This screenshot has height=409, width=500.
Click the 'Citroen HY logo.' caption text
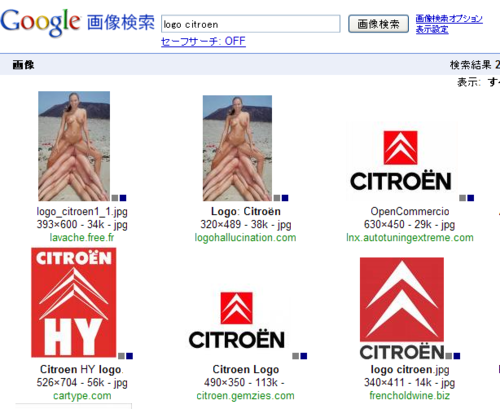click(x=82, y=369)
